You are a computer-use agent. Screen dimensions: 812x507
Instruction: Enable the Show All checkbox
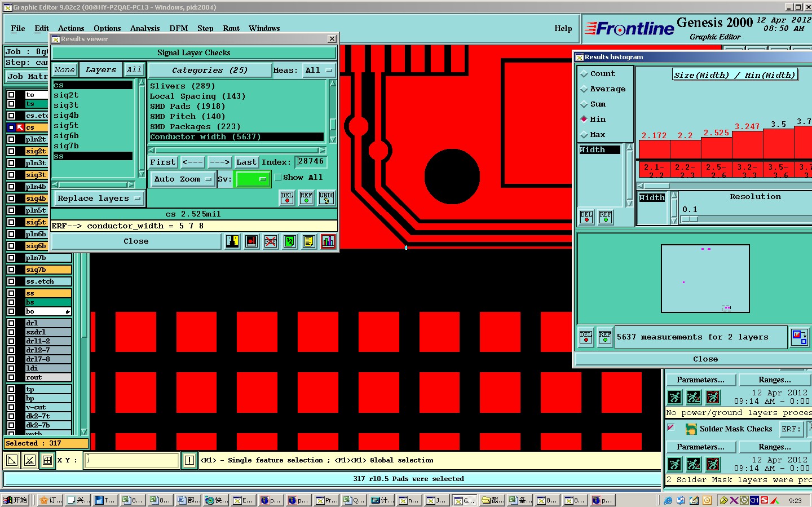pyautogui.click(x=278, y=178)
